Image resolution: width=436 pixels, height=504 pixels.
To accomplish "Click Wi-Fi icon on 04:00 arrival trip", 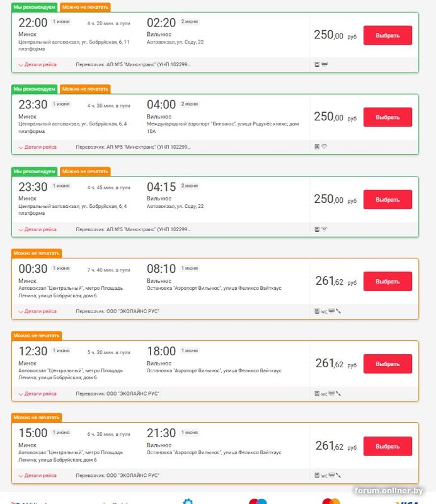I will click(324, 147).
